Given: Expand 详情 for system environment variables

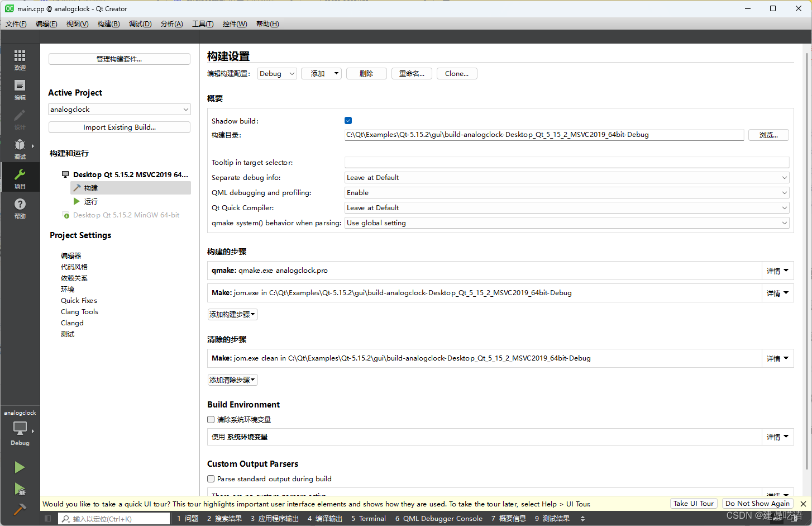Looking at the screenshot, I should pyautogui.click(x=777, y=437).
